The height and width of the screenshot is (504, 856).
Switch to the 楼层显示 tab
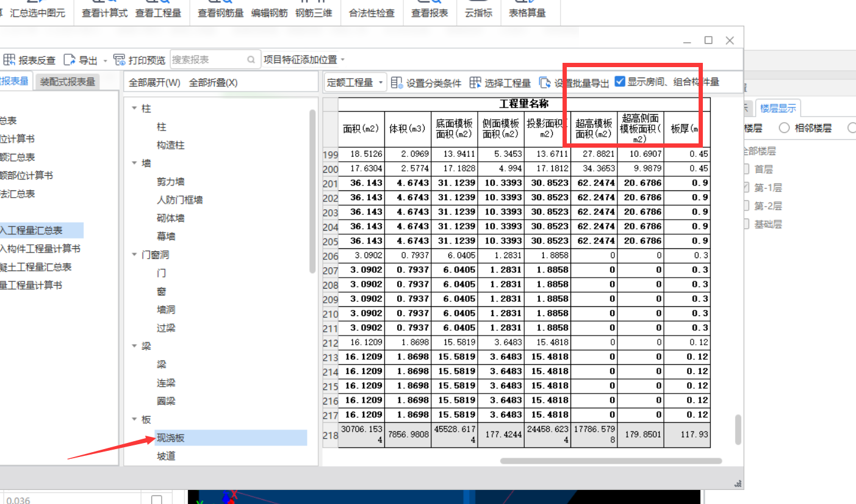[x=778, y=109]
